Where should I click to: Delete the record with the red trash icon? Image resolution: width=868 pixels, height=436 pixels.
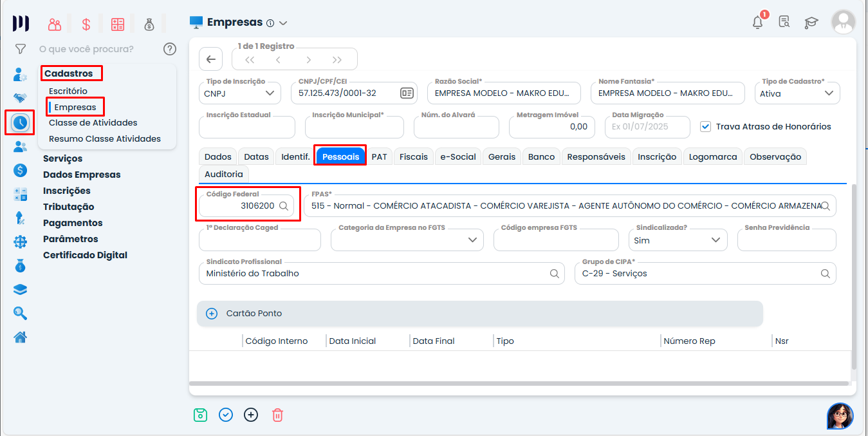(x=277, y=415)
